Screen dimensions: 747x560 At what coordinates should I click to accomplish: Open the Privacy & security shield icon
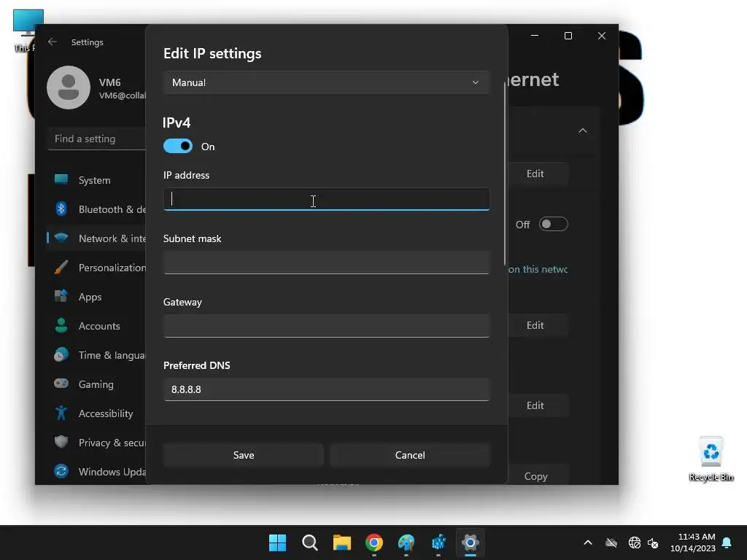[61, 442]
